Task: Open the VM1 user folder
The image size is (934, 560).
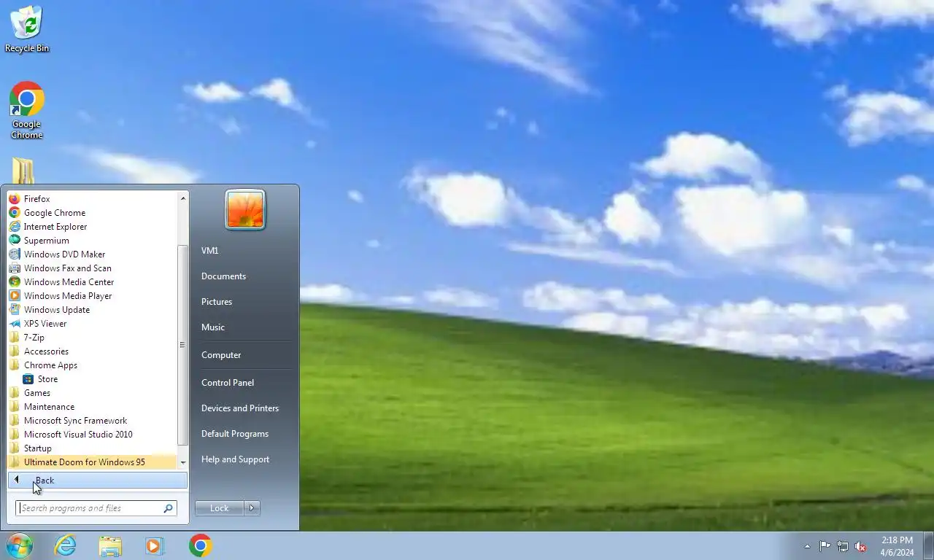Action: click(244, 250)
